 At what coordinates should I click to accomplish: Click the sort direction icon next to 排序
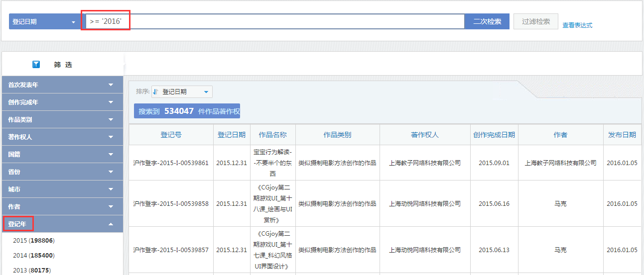click(156, 92)
